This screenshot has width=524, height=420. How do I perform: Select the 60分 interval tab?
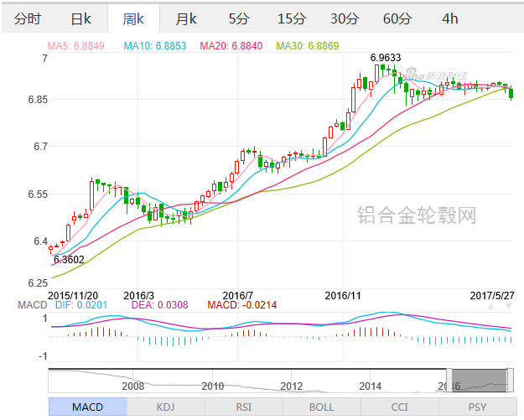pos(397,18)
